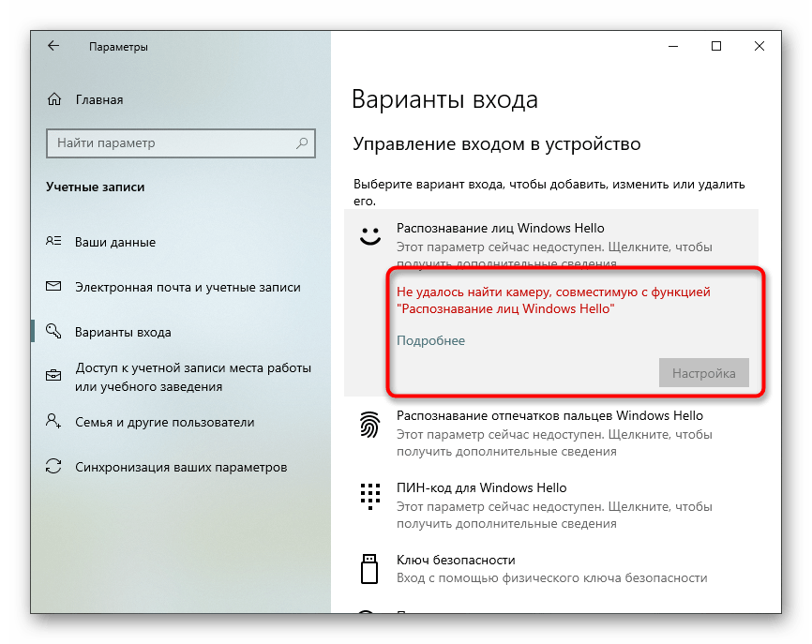
Task: Minimize the Параметры window
Action: (673, 46)
